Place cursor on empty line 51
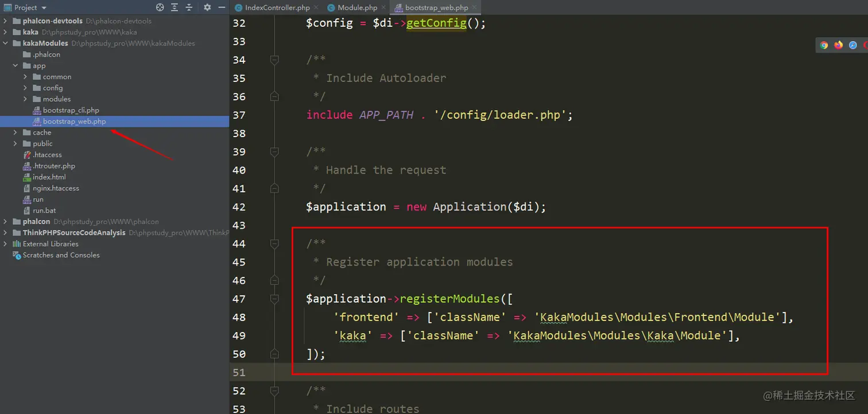The width and height of the screenshot is (868, 414). (548, 372)
